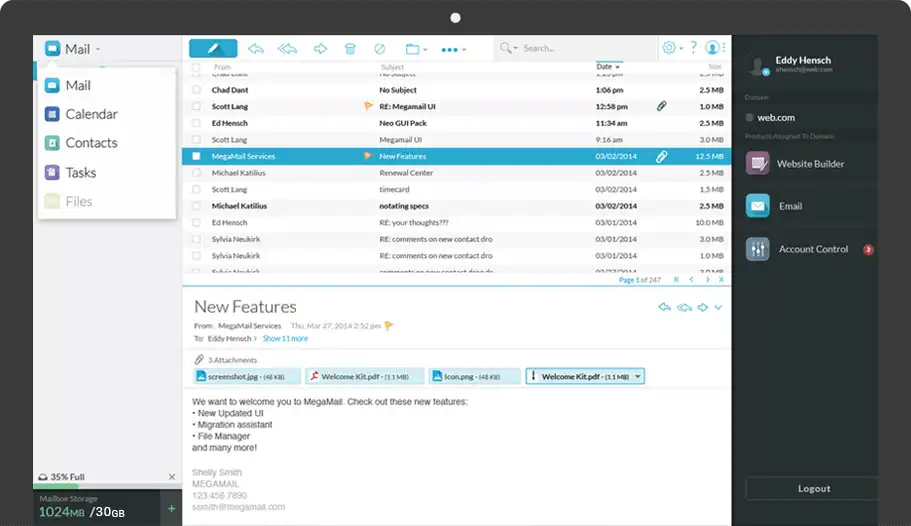
Task: Click the Date column header to sort
Action: pyautogui.click(x=605, y=67)
